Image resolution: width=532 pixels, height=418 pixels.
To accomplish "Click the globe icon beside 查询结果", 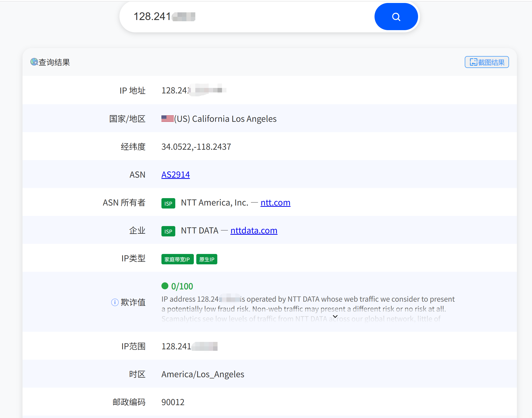I will (34, 62).
